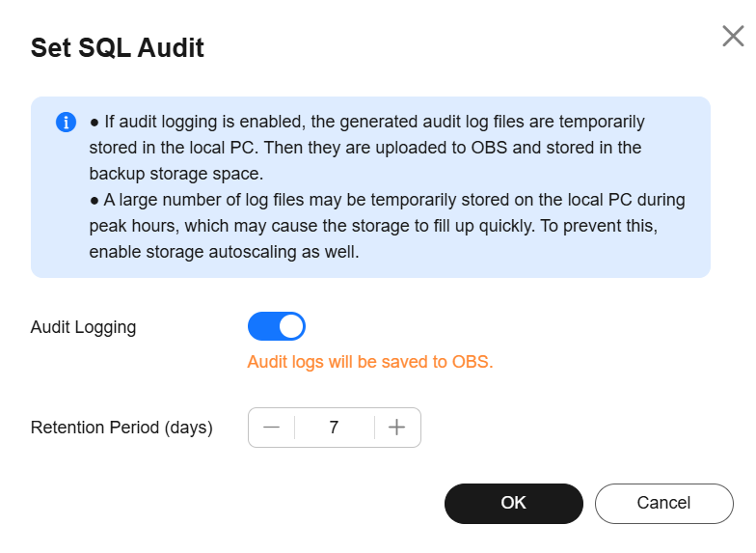Click the bullet dot before 'If audit logging'
The image size is (756, 553).
coord(94,123)
